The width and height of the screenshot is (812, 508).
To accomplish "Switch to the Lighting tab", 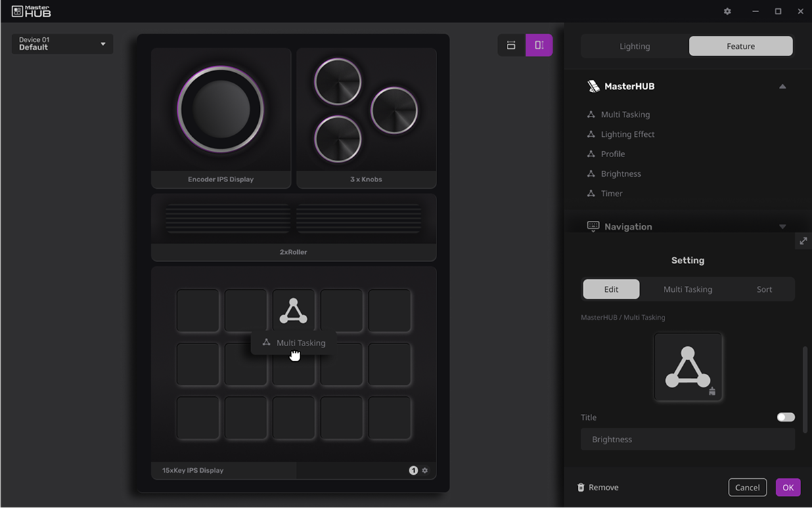I will tap(635, 46).
